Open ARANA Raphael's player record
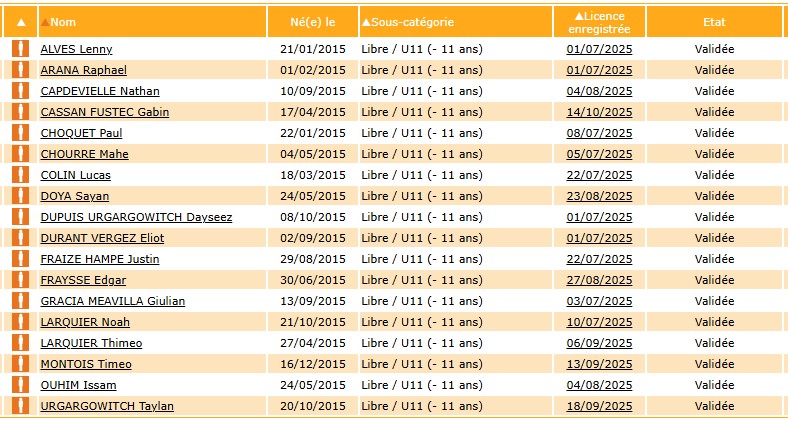The image size is (788, 423). point(83,70)
